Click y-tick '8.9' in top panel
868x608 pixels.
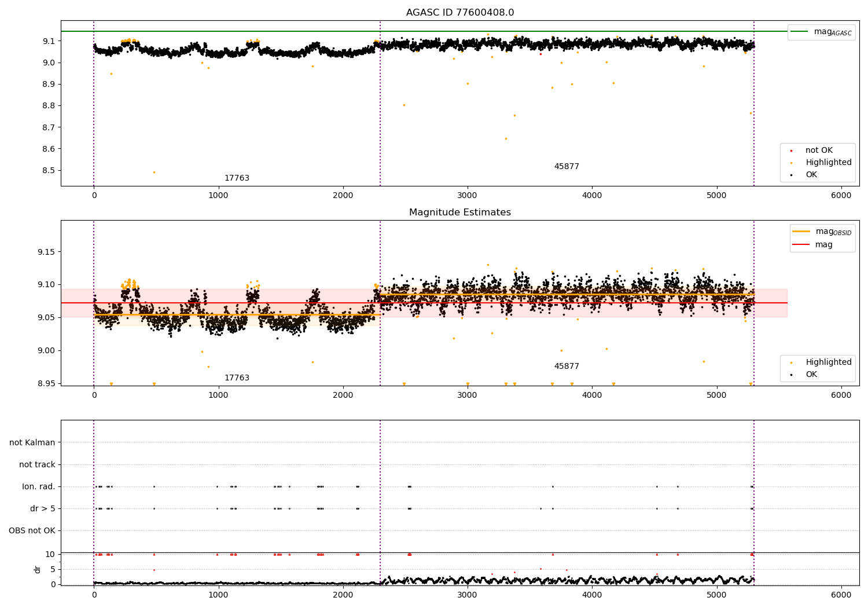(48, 85)
